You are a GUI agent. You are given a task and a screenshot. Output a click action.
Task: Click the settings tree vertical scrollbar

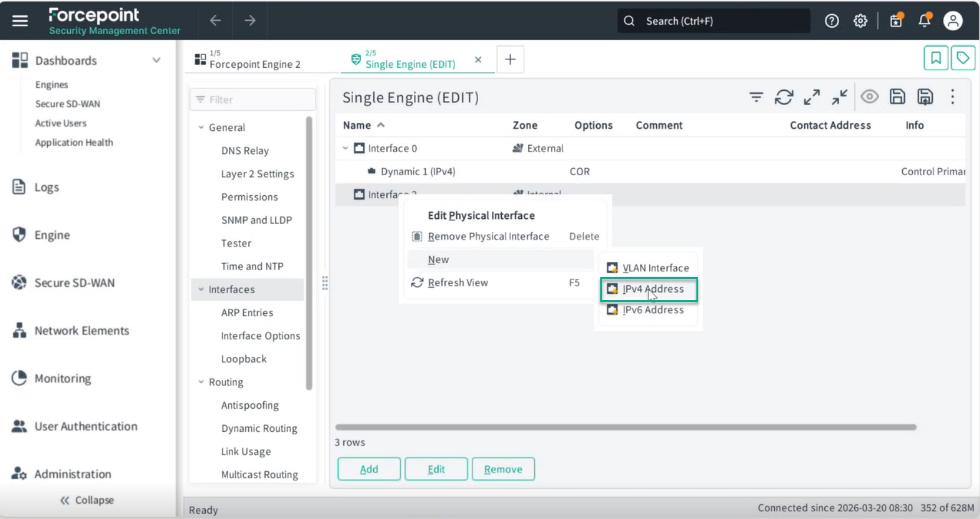click(309, 254)
